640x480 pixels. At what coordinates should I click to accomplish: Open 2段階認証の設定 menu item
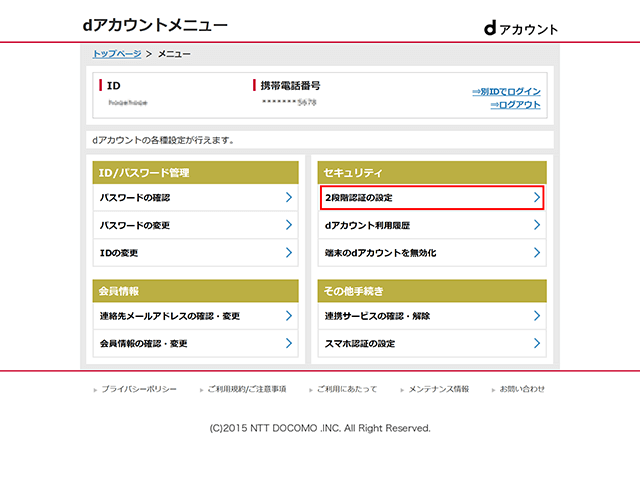pos(432,198)
